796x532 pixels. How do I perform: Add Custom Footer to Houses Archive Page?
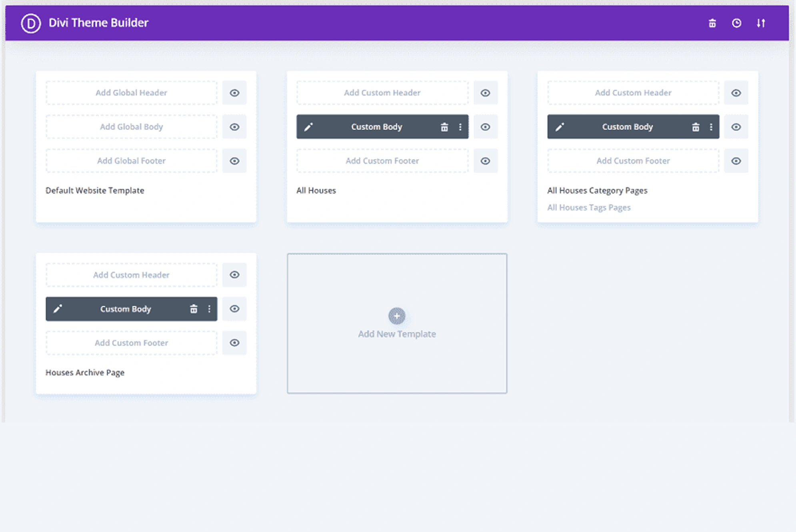click(131, 343)
